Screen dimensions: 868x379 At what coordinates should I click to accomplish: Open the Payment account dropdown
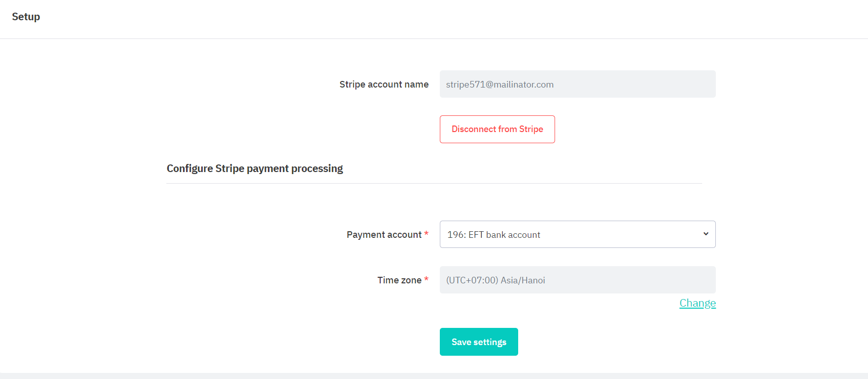point(577,234)
